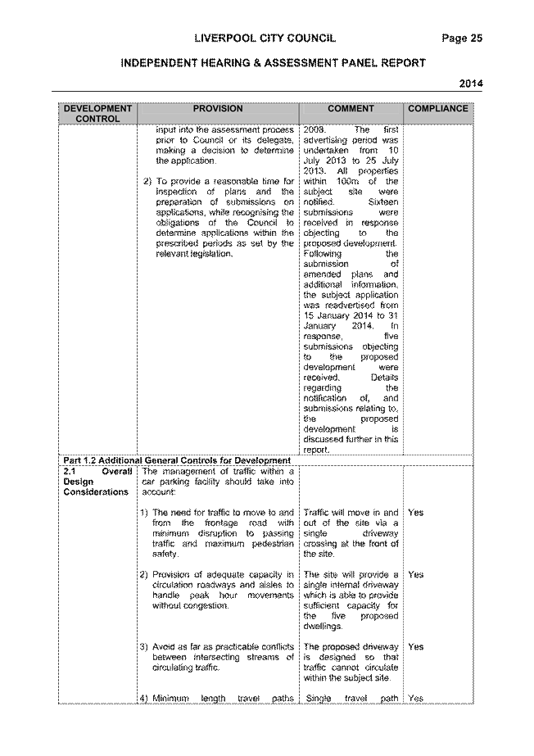Click comment 'Traffic will move in and out of the site'
The image size is (534, 756).
[x=351, y=533]
